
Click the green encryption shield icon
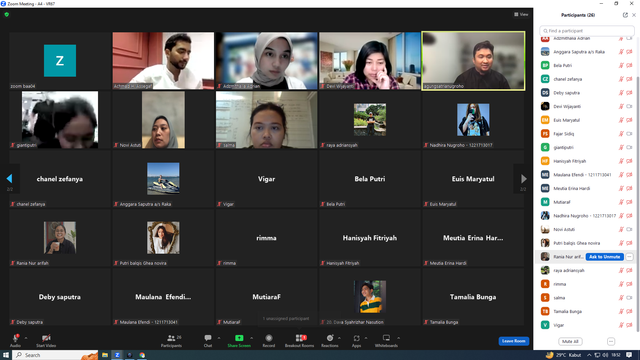pos(7,14)
